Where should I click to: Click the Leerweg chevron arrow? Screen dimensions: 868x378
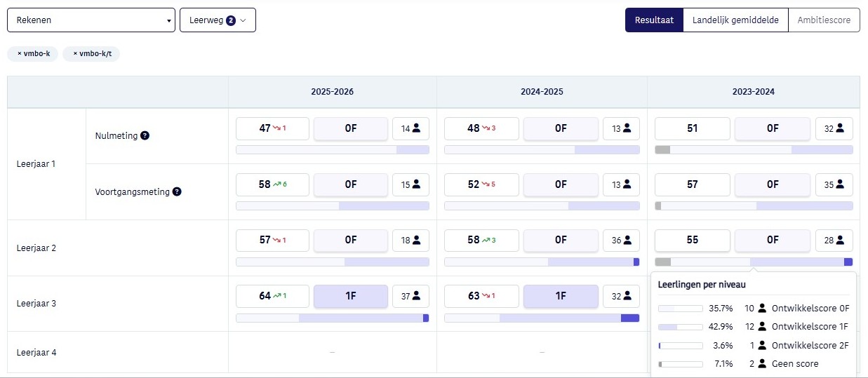point(243,20)
